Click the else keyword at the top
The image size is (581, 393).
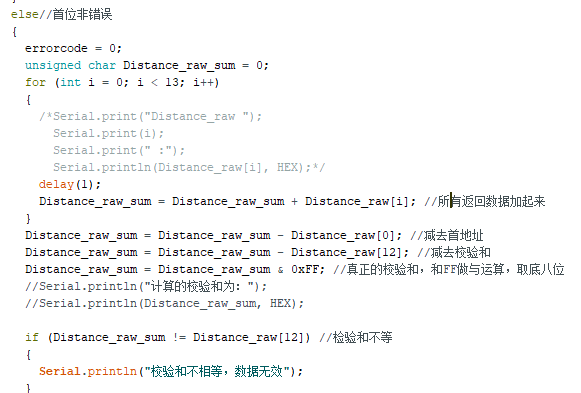24,14
